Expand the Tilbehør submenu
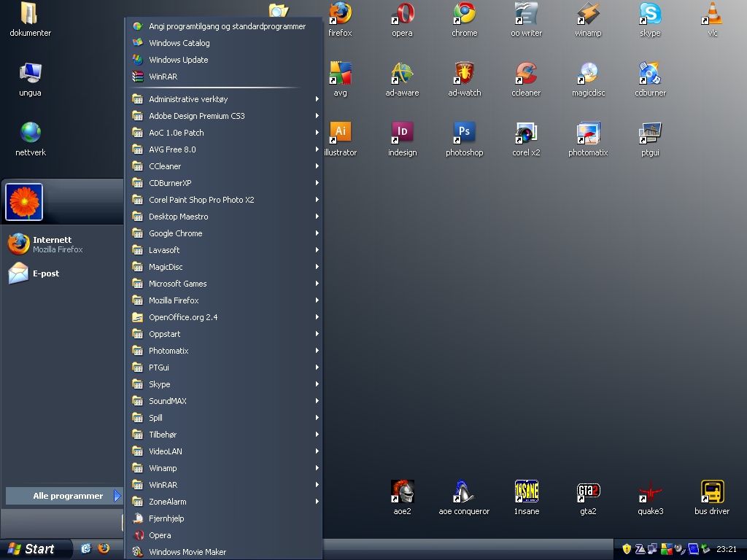747x560 pixels. pyautogui.click(x=225, y=435)
